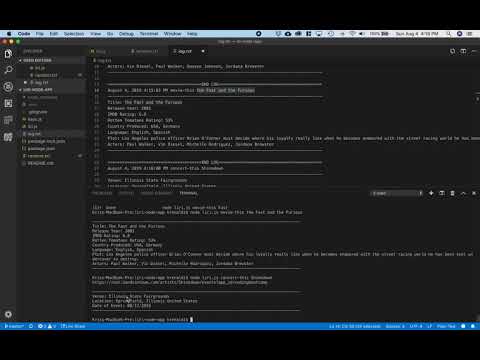Screen dimensions: 480x360
Task: Click the Siri icon in menu bar
Action: 459,34
